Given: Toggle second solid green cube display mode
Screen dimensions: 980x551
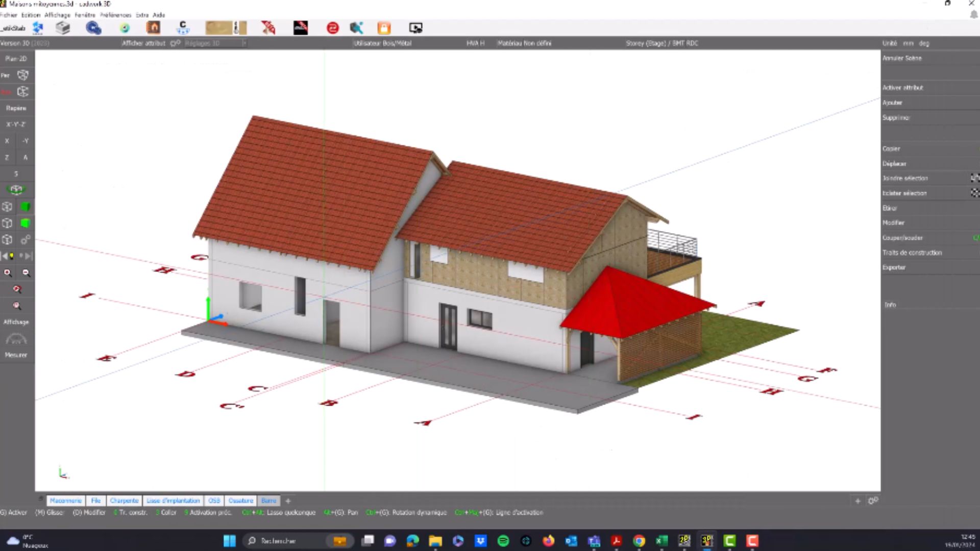Looking at the screenshot, I should point(25,223).
